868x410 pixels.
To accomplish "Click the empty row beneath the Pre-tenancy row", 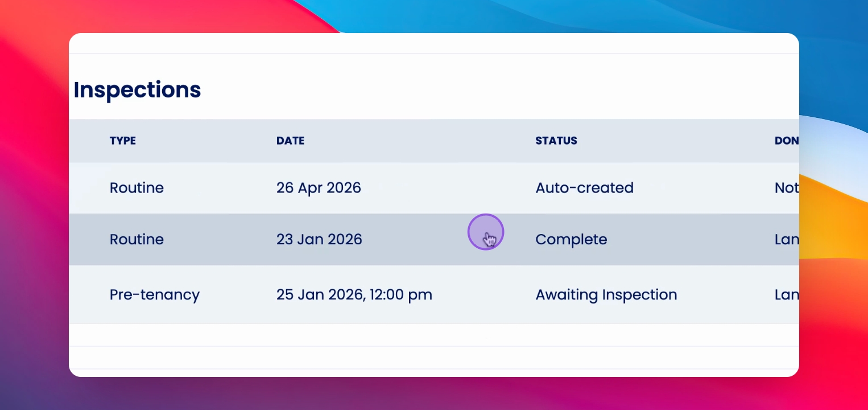I will [x=434, y=335].
